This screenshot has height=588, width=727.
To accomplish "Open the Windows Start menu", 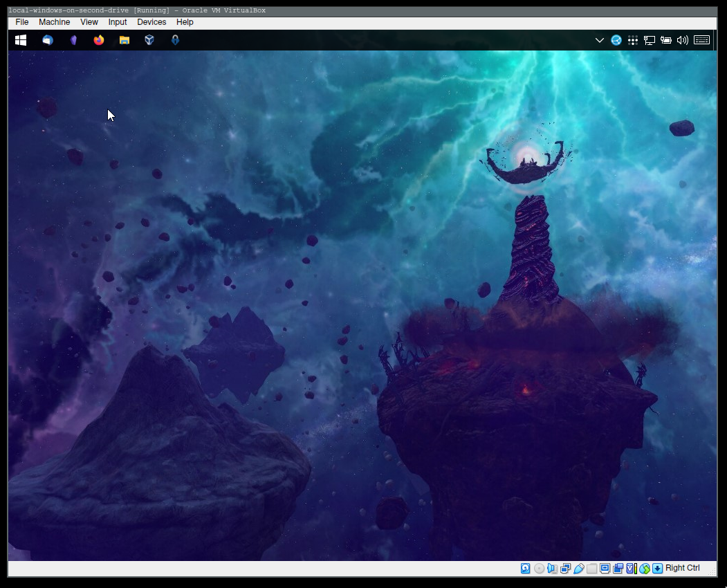I will pyautogui.click(x=20, y=40).
